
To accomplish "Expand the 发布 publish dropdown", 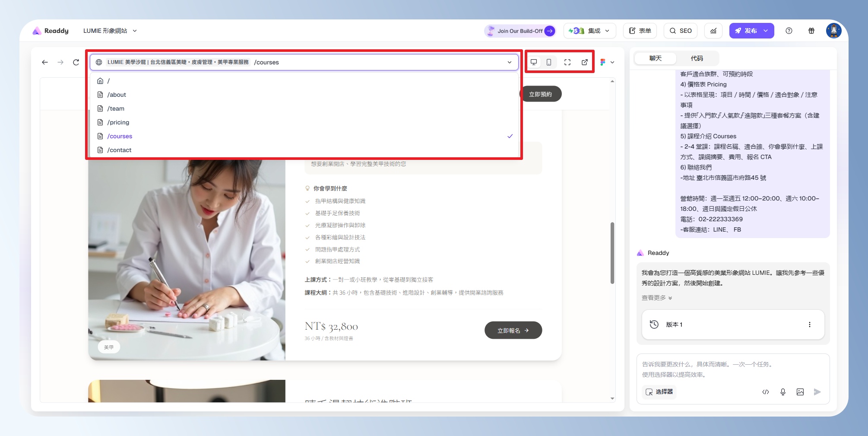I will click(766, 31).
